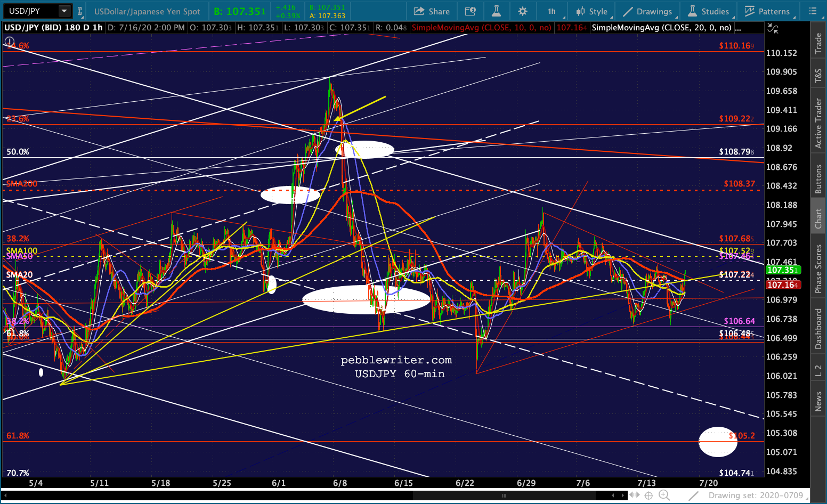827x504 pixels.
Task: Click the chart alert exclamation icon
Action: pyautogui.click(x=9, y=41)
